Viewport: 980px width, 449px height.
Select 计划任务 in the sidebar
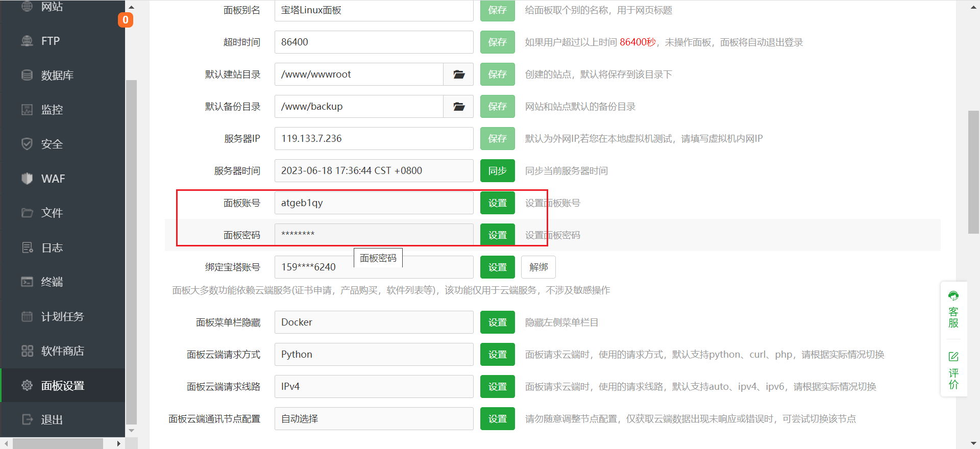tap(62, 316)
